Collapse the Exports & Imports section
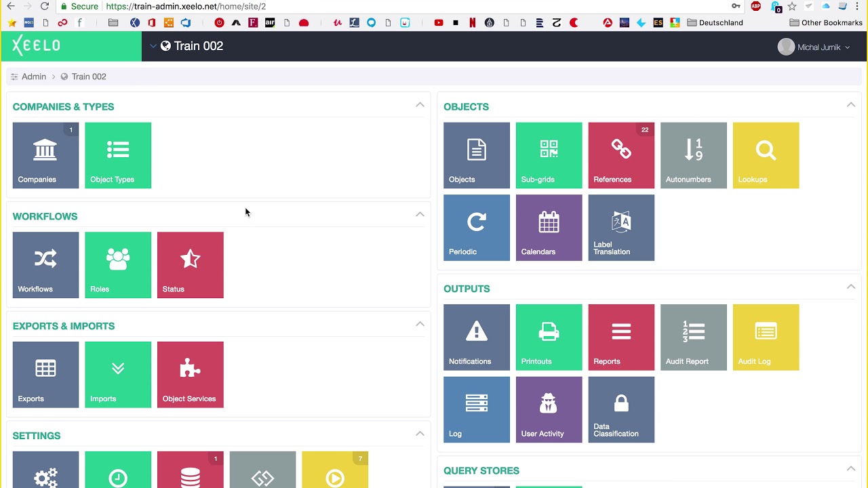868x488 pixels. [420, 324]
